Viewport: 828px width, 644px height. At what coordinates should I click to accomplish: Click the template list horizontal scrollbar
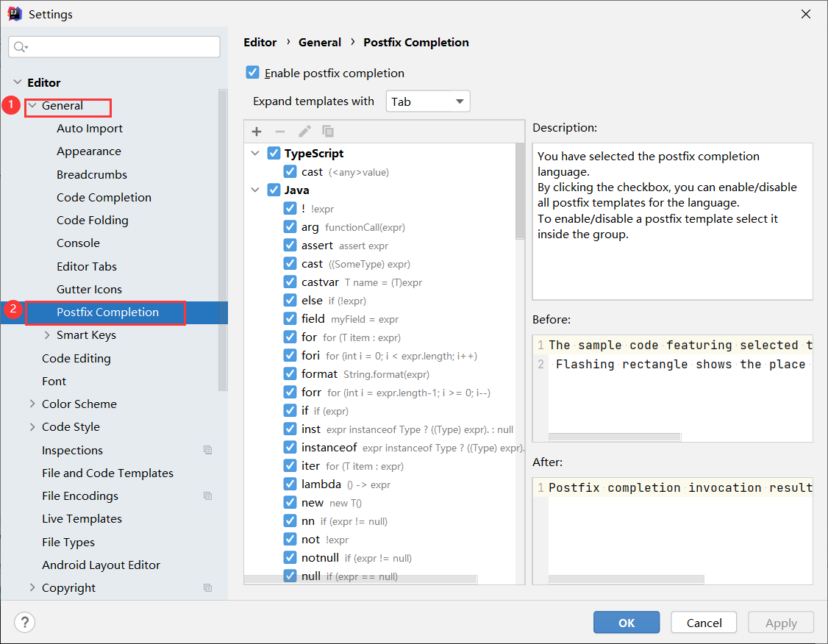click(x=360, y=579)
